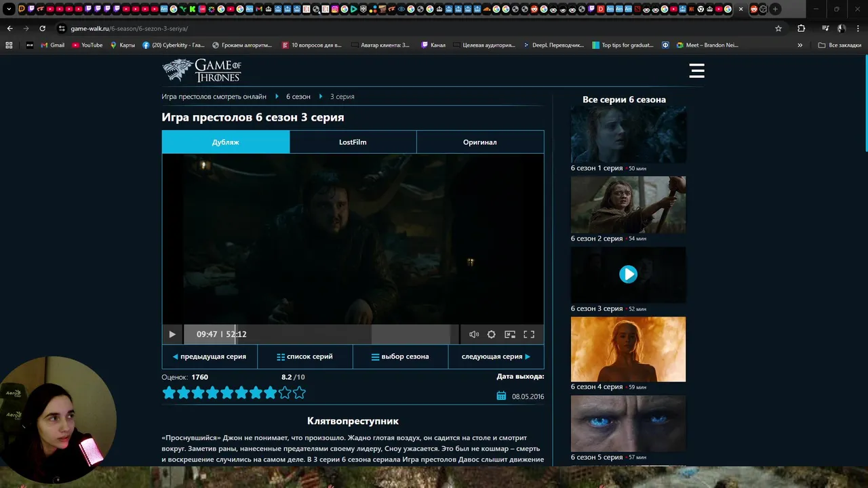This screenshot has height=488, width=868.
Task: Open the browser extensions puzzle icon
Action: pos(802,28)
